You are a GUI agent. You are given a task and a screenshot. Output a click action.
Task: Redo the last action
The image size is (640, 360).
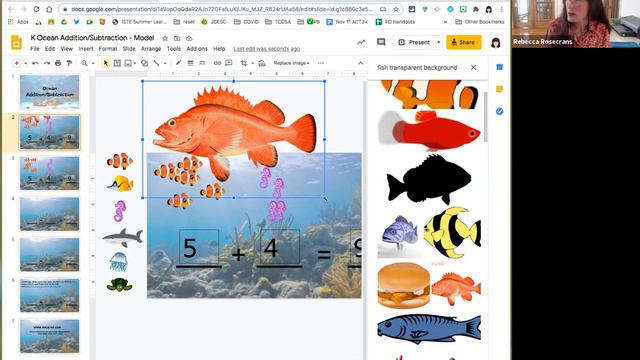coord(47,63)
